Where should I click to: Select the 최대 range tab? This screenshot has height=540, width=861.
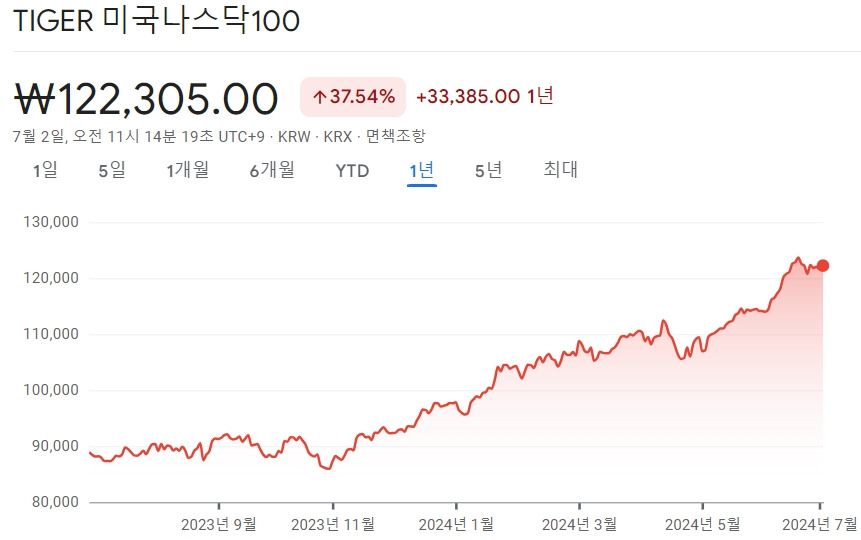pyautogui.click(x=561, y=170)
